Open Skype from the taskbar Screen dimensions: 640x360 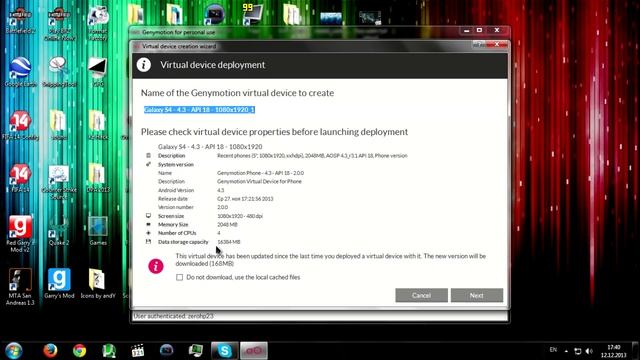[x=224, y=351]
